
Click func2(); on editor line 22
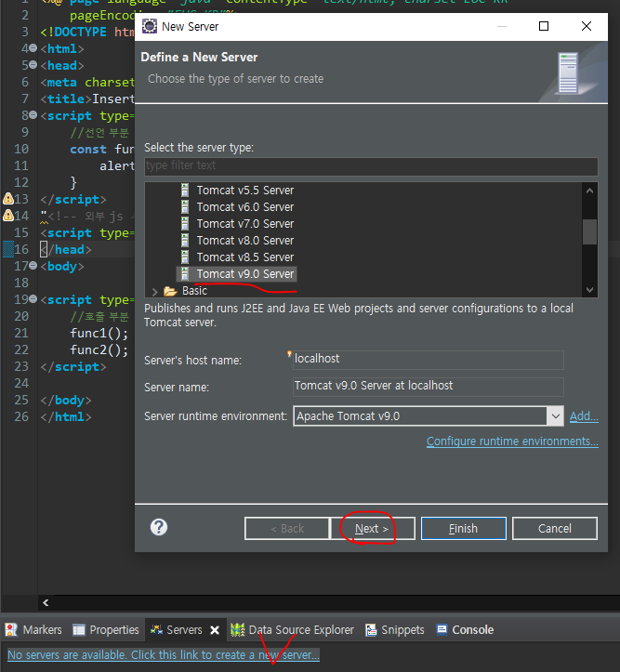pyautogui.click(x=99, y=349)
